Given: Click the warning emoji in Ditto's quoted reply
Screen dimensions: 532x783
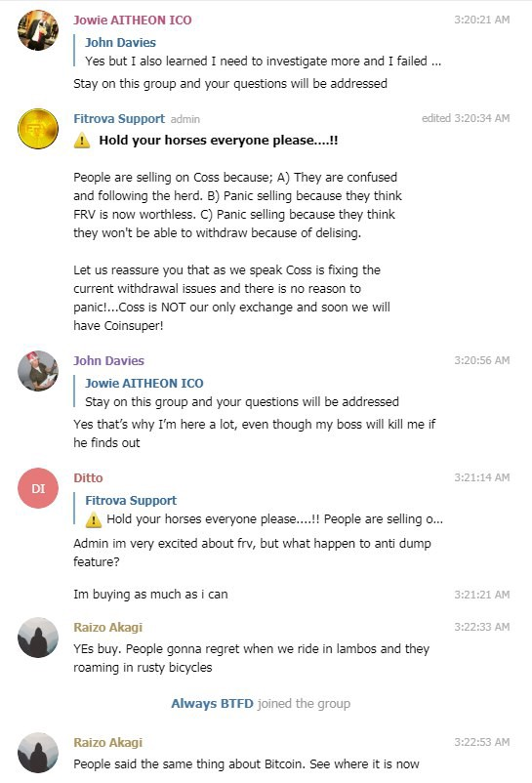Looking at the screenshot, I should coord(94,519).
